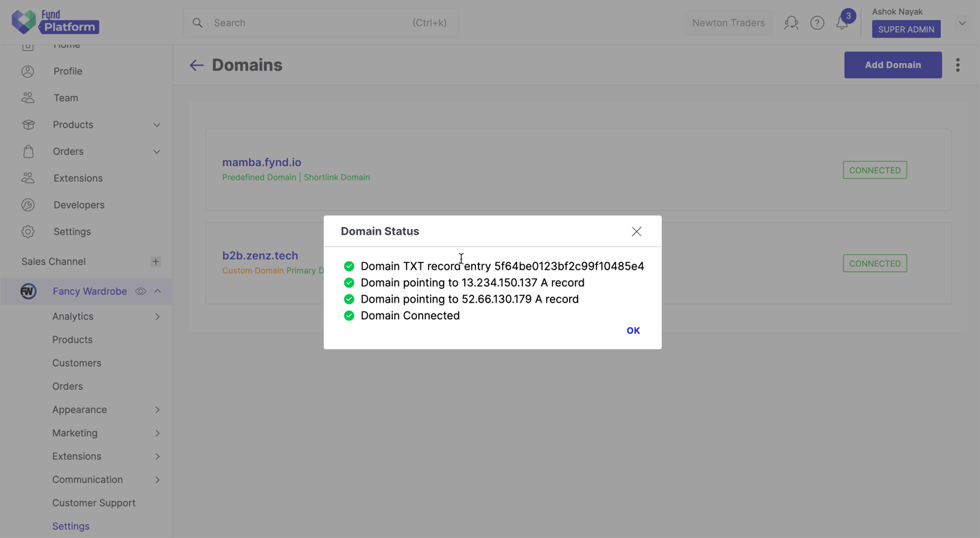Open the notifications bell icon
Screen dimensions: 980x538
pyautogui.click(x=842, y=23)
